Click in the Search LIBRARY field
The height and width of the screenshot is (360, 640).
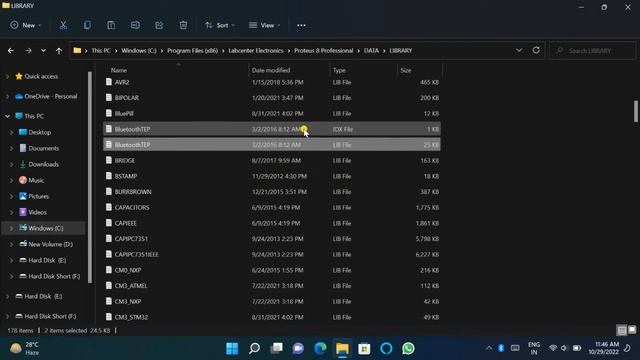point(593,51)
